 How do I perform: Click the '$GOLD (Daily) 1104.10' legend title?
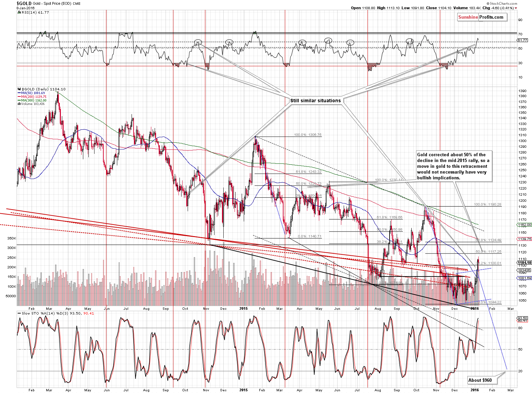click(41, 89)
